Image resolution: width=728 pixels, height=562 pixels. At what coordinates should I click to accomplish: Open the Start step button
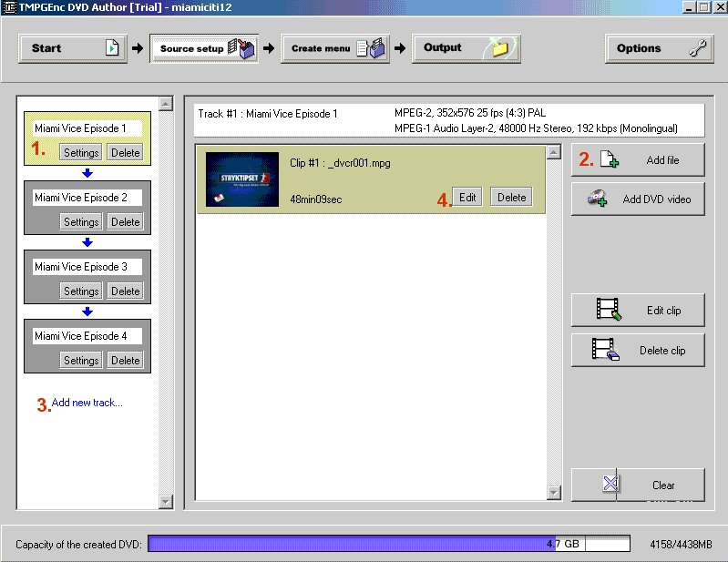click(72, 48)
